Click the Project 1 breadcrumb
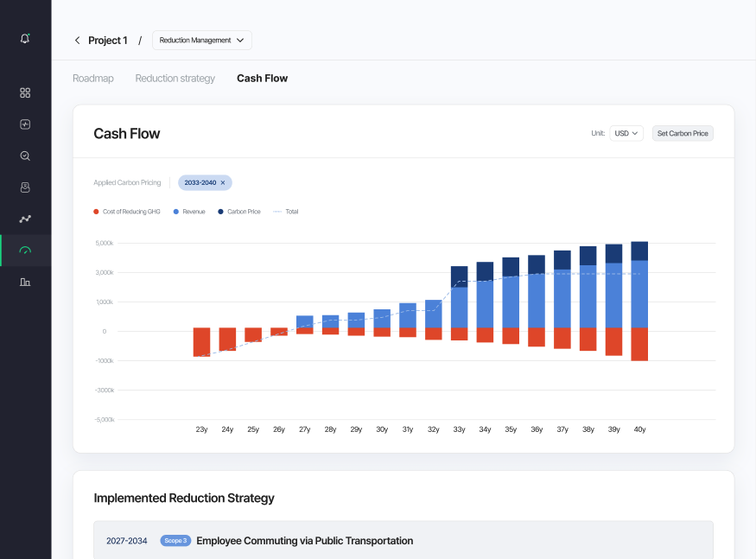The width and height of the screenshot is (756, 559). pos(107,40)
